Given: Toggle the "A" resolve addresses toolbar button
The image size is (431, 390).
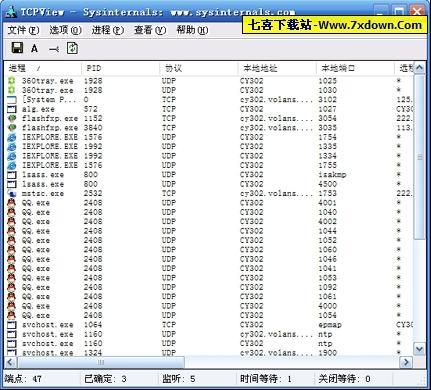Looking at the screenshot, I should pos(34,49).
